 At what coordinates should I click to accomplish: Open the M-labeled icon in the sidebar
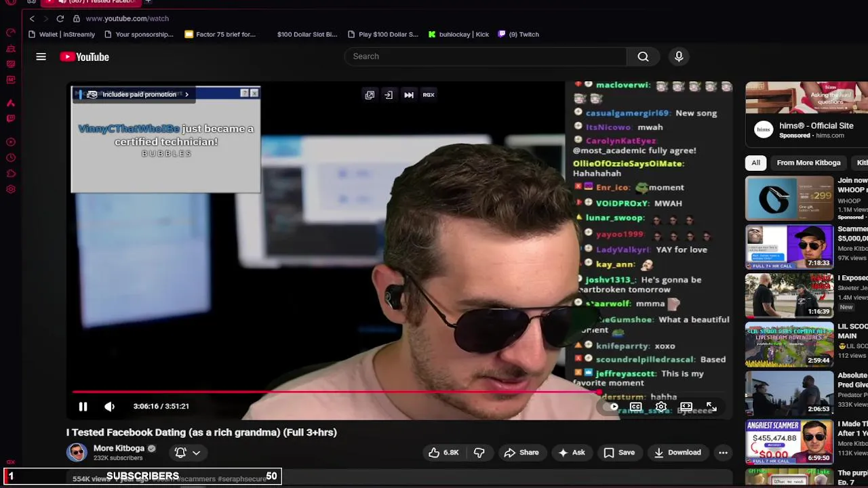click(11, 80)
